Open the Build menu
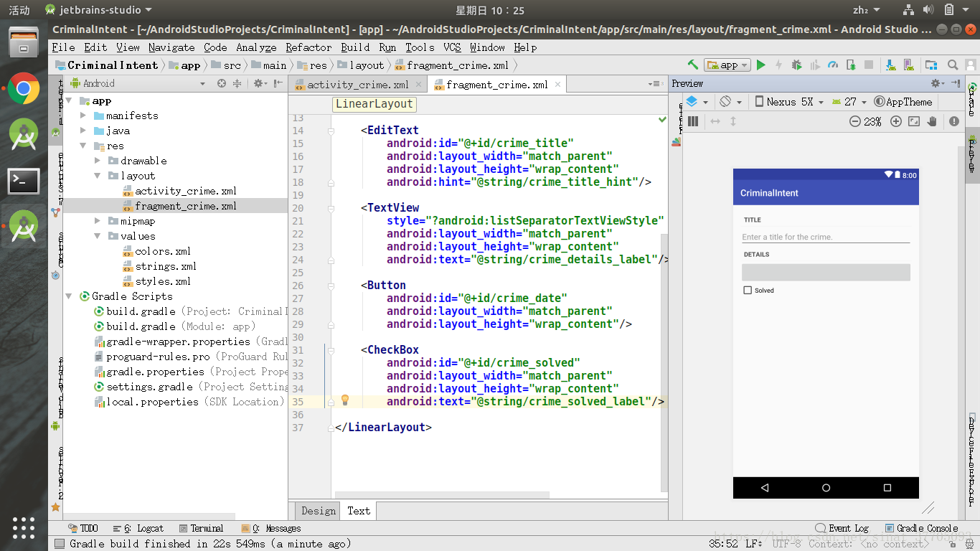This screenshot has width=980, height=551. click(x=355, y=47)
